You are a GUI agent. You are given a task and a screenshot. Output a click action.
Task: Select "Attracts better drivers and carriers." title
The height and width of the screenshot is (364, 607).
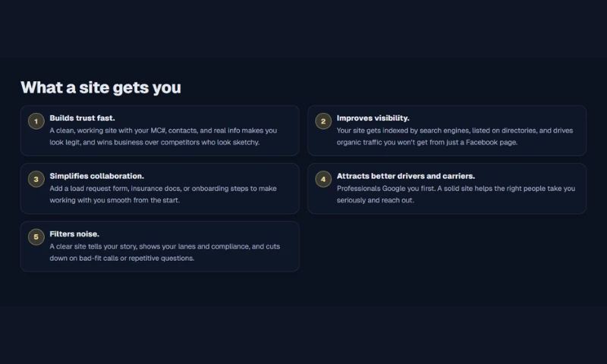pyautogui.click(x=405, y=176)
